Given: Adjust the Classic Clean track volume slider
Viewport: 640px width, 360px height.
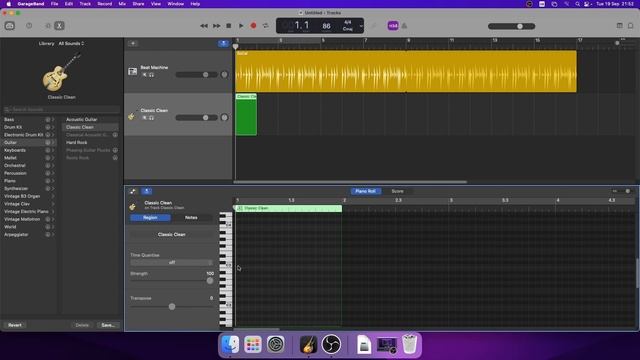Looking at the screenshot, I should 196,118.
